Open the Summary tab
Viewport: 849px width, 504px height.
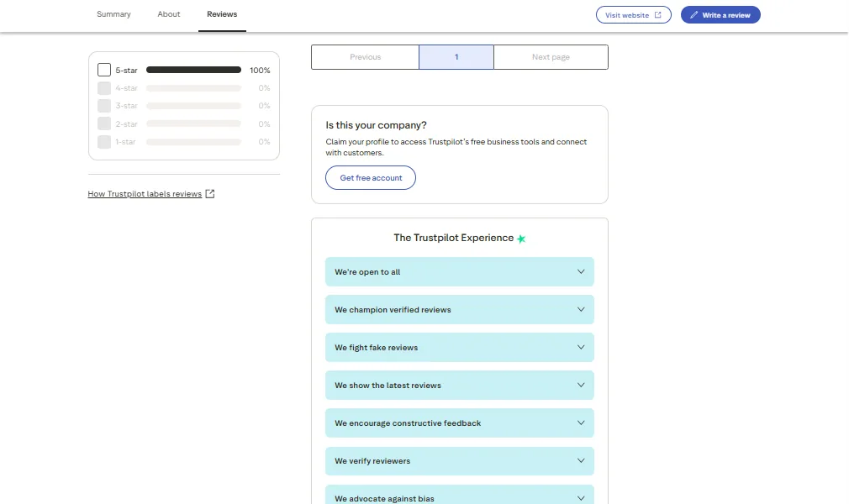(113, 14)
